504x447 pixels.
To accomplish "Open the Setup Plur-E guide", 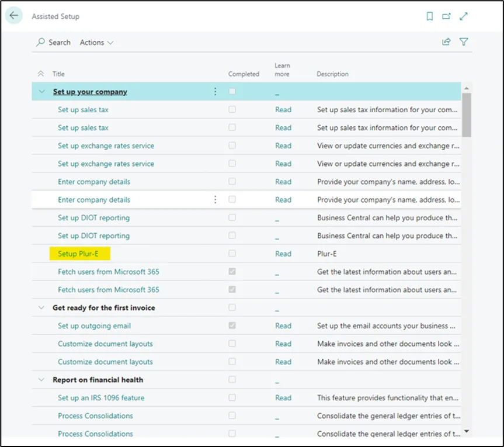I will tap(78, 254).
